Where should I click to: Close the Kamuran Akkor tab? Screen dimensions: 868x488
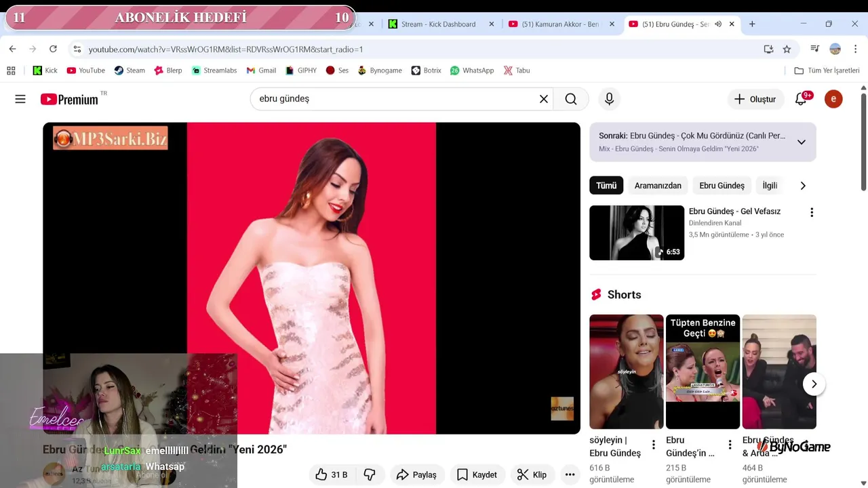point(612,24)
